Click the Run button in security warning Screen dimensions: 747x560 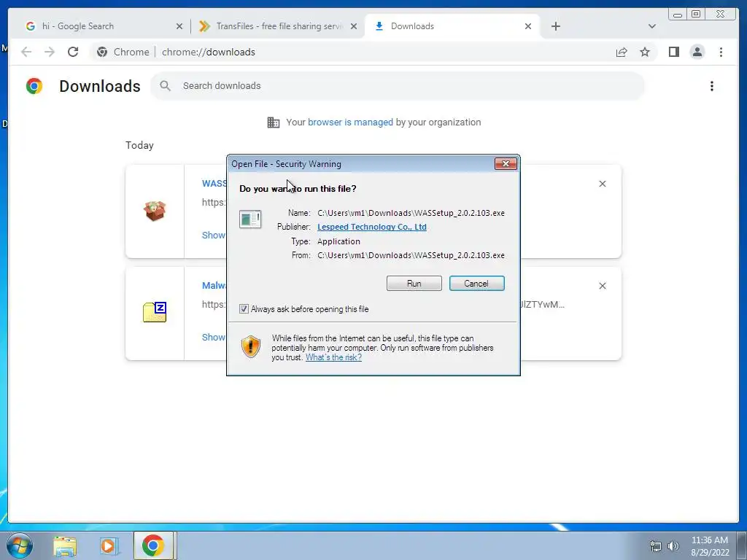[x=414, y=284]
